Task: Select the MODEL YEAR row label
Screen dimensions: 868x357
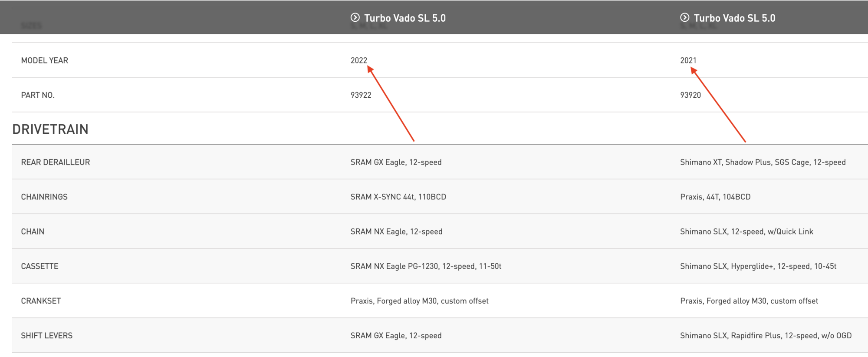Action: tap(45, 60)
